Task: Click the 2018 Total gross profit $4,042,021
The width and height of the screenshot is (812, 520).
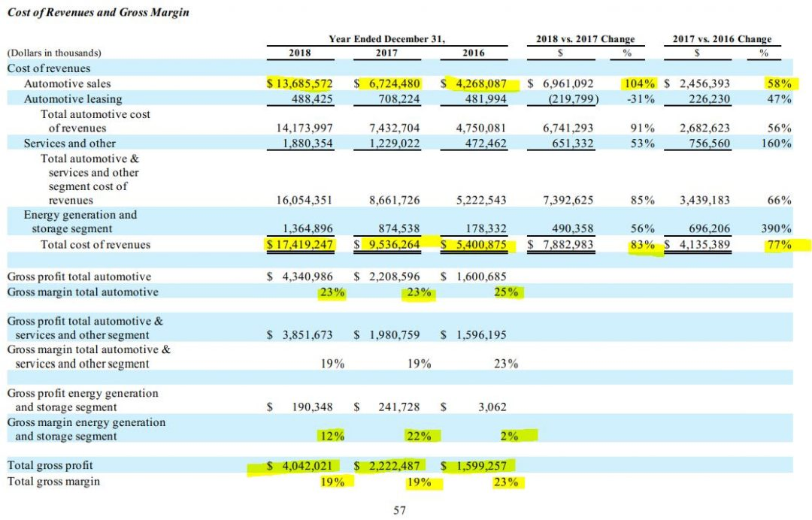Action: tap(301, 466)
